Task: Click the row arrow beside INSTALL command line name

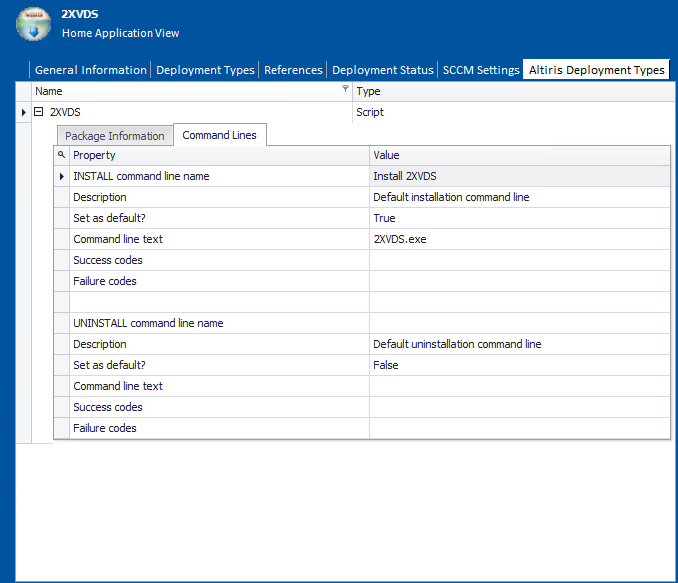Action: (x=61, y=176)
